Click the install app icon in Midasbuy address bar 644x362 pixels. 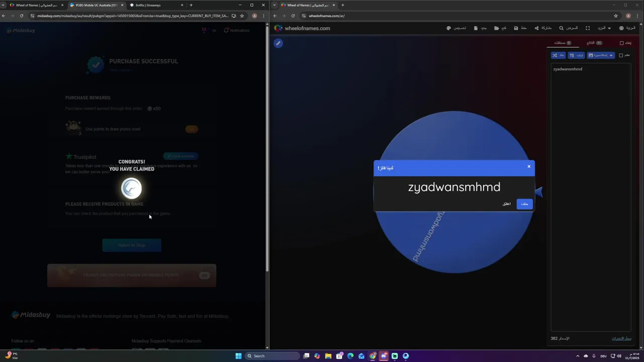pos(233,16)
